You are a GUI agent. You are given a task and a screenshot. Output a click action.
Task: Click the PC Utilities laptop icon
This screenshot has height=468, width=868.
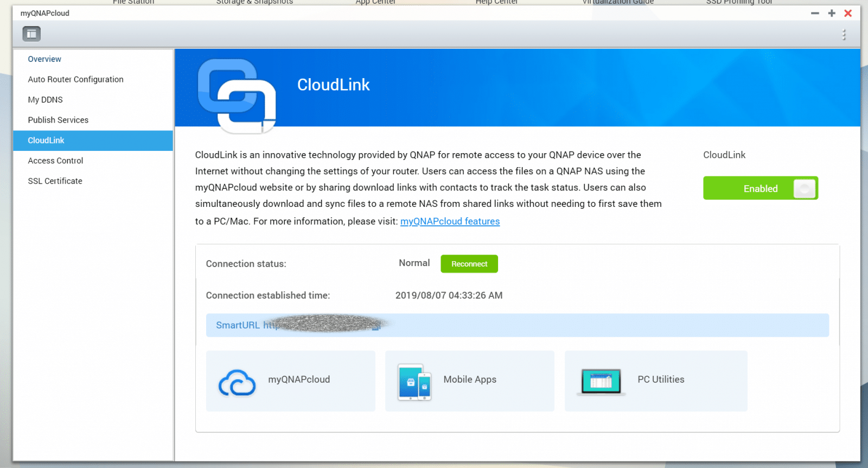pos(601,382)
